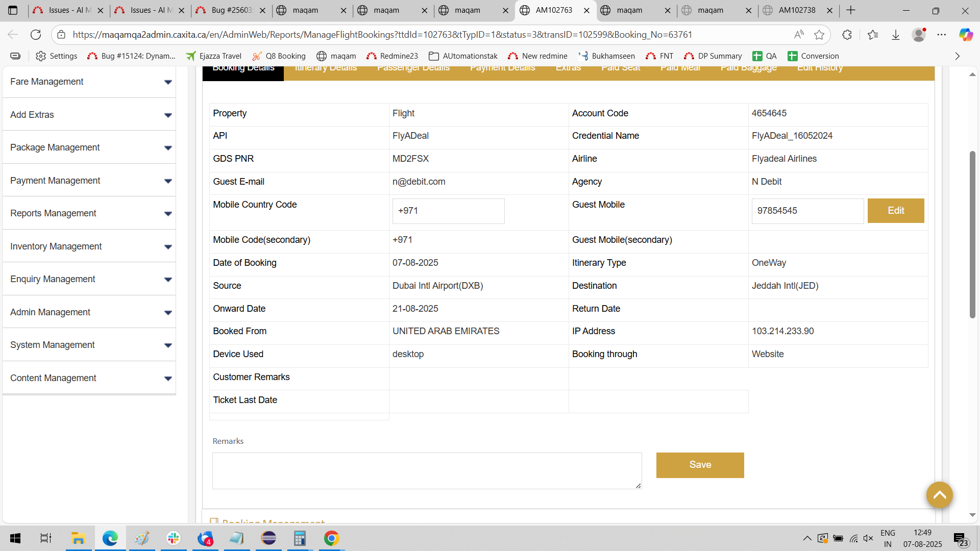Open Google Chrome from the taskbar

(x=331, y=538)
